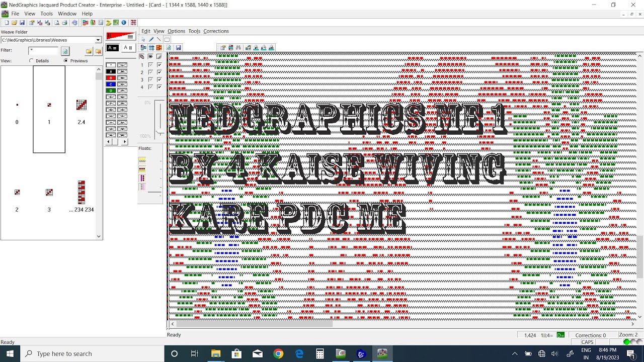The image size is (644, 362).
Task: Select the Previews view radio button
Action: [66, 61]
